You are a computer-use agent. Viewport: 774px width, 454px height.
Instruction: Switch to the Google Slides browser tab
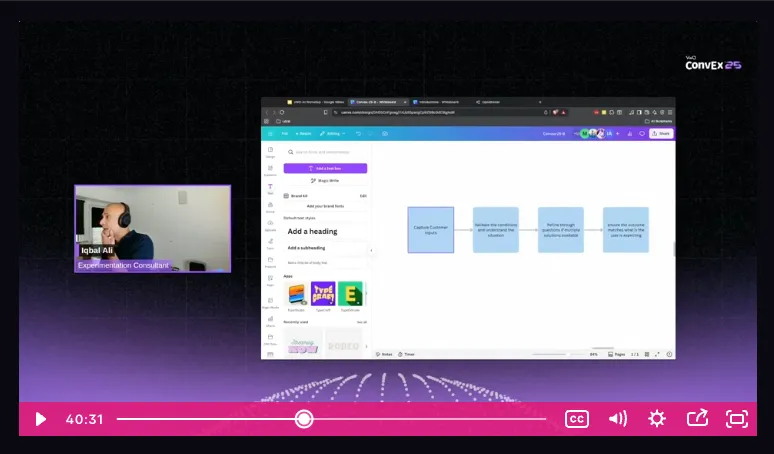pyautogui.click(x=316, y=102)
